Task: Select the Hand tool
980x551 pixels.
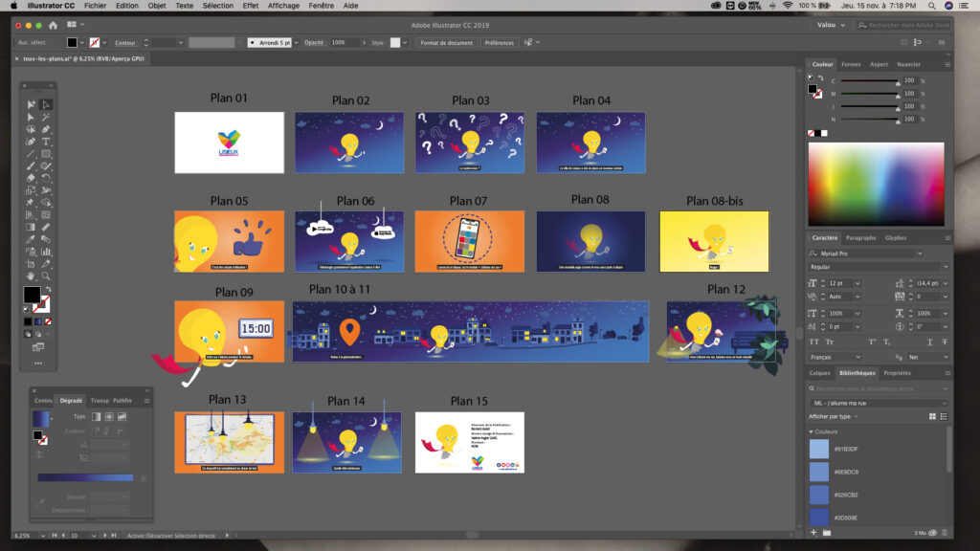Action: (x=32, y=275)
